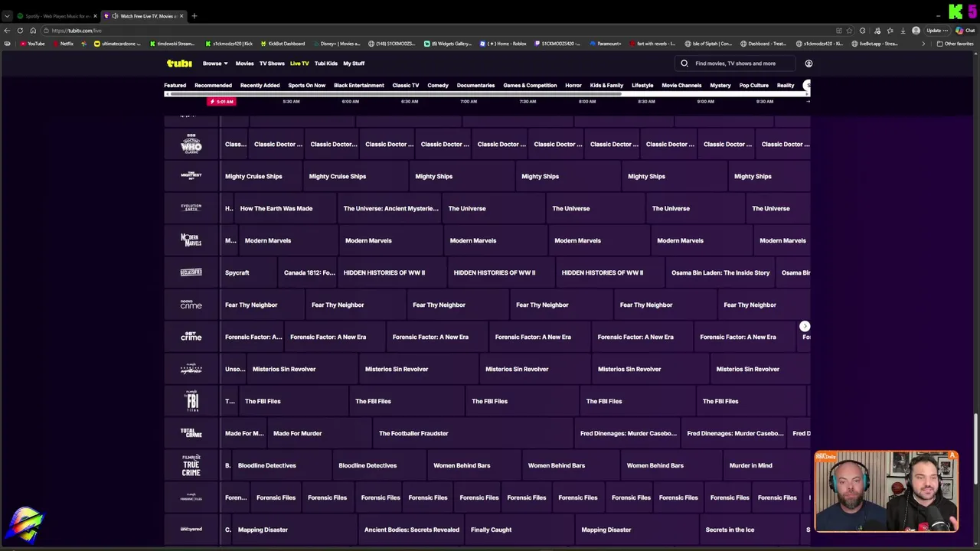Select the Movie Channels tab
Screen dimensions: 980x551
point(681,86)
